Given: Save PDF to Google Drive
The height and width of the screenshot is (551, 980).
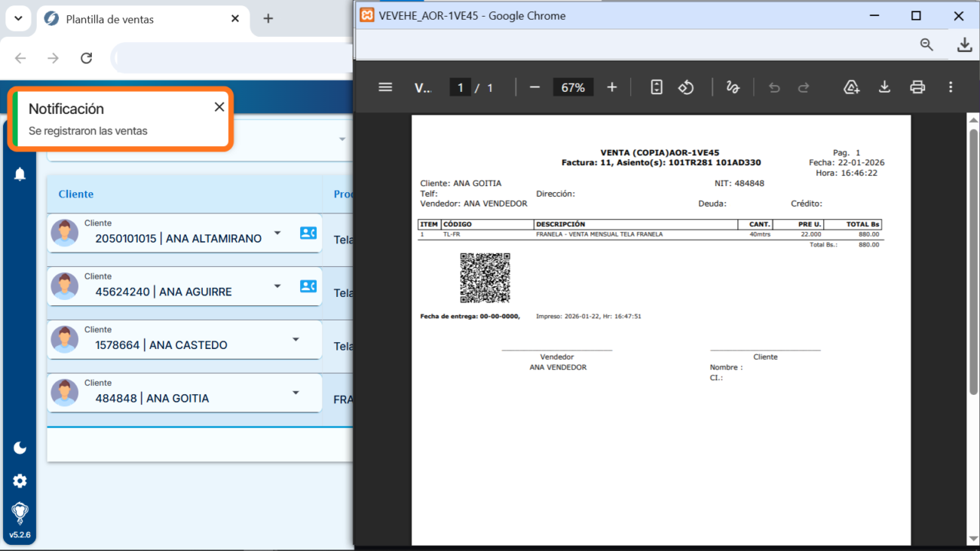Looking at the screenshot, I should click(x=851, y=87).
